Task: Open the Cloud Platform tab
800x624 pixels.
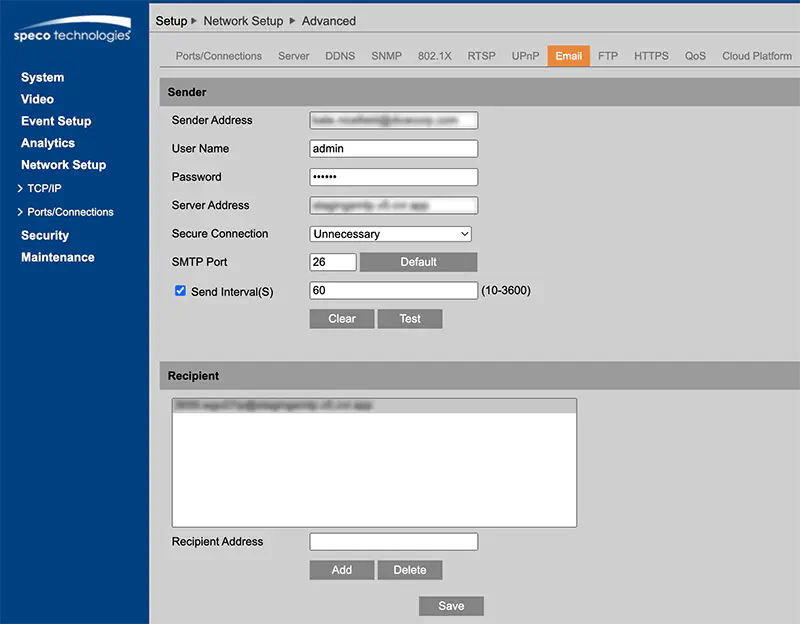Action: 757,56
